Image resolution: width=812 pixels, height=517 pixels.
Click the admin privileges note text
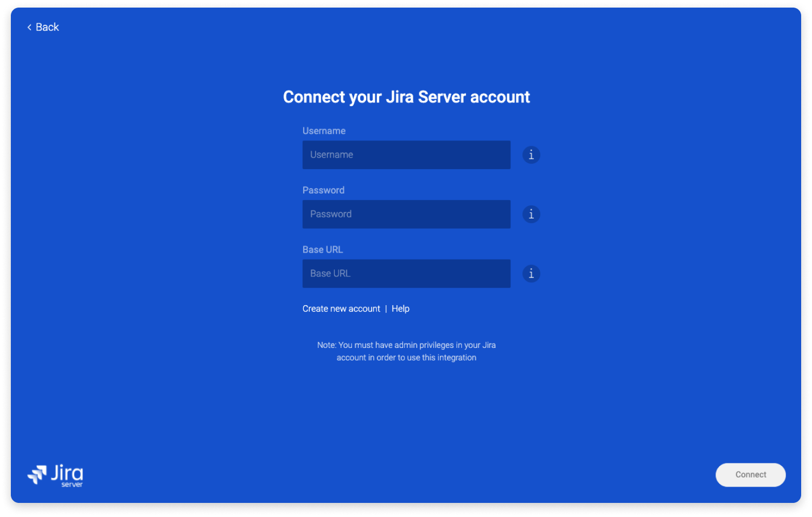point(406,351)
